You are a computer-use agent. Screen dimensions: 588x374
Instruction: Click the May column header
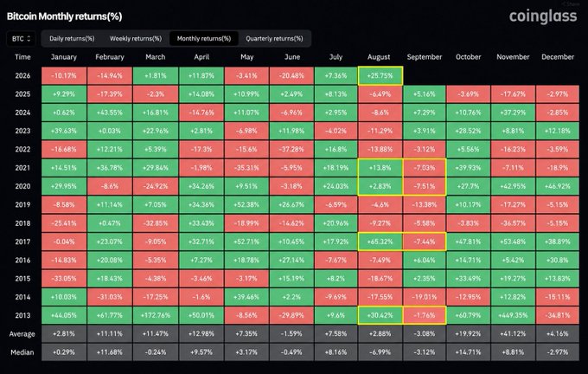pos(246,57)
